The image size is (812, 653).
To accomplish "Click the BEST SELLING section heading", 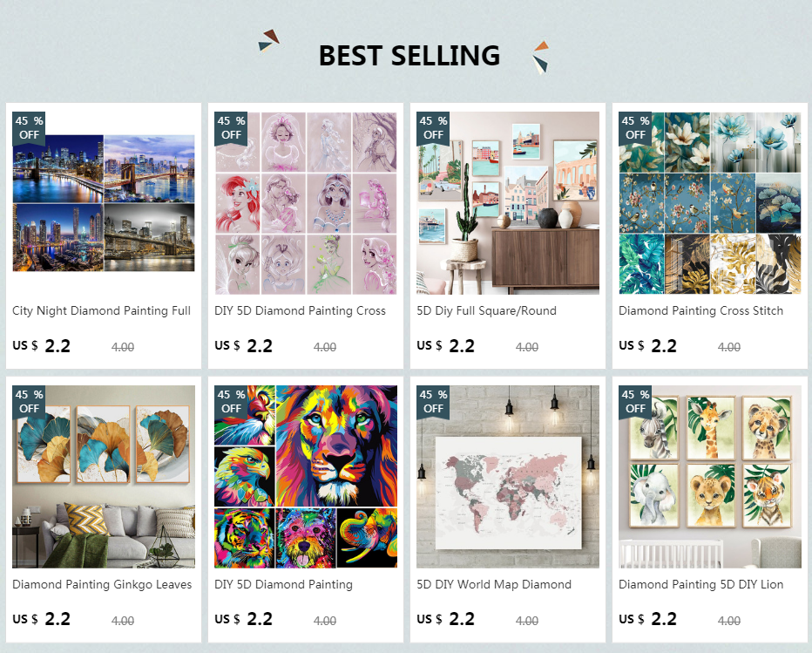I will 409,56.
